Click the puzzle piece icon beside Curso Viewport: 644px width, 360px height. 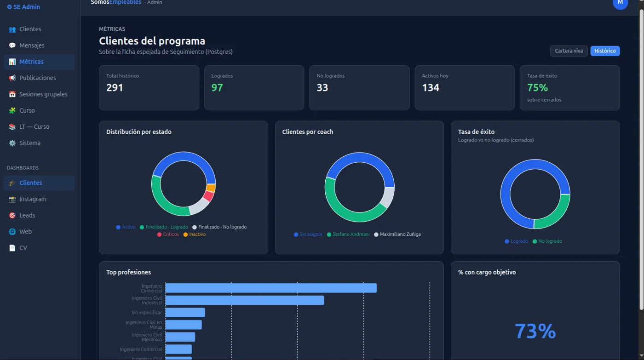(12, 111)
